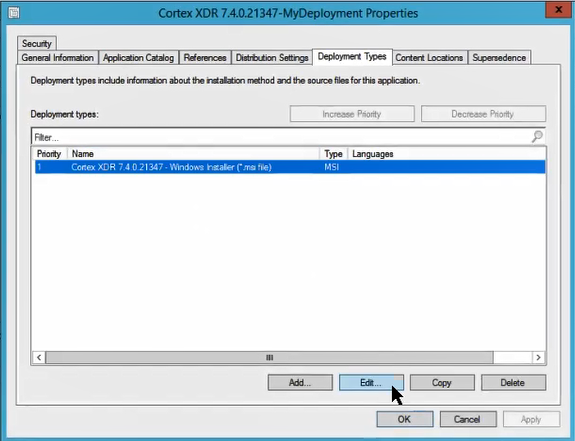
Task: Click the Cancel button
Action: point(468,419)
